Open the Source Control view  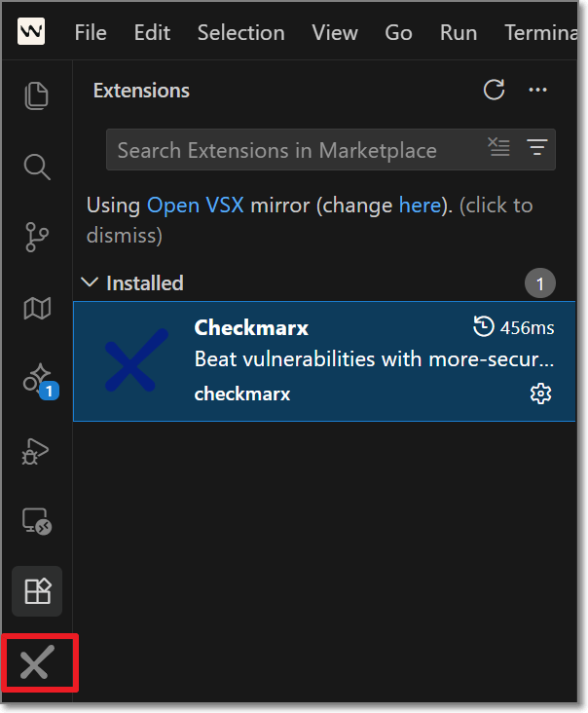36,237
